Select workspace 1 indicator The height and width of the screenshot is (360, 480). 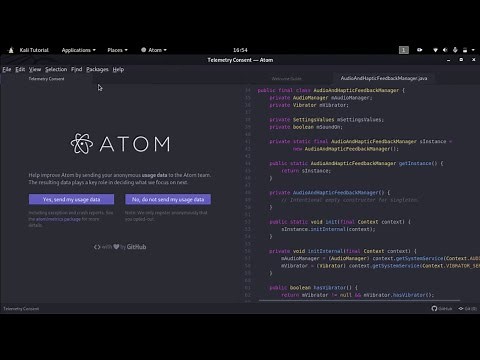coord(403,50)
